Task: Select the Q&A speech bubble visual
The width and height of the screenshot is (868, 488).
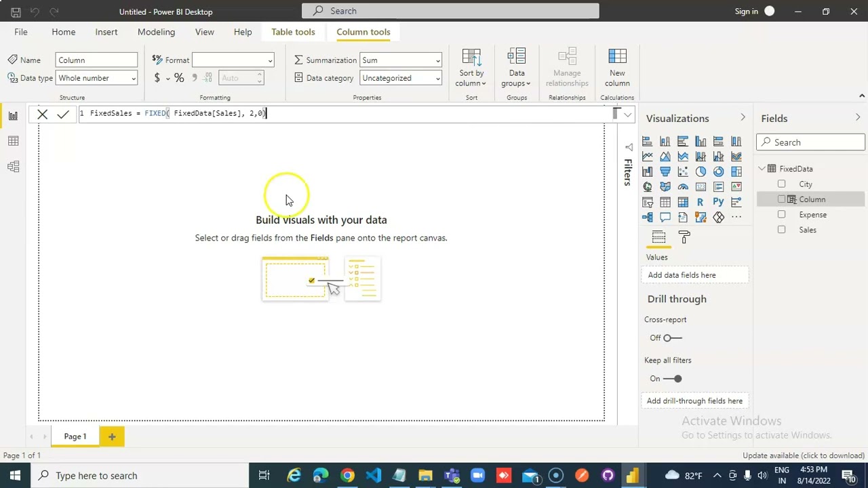Action: coord(665,218)
